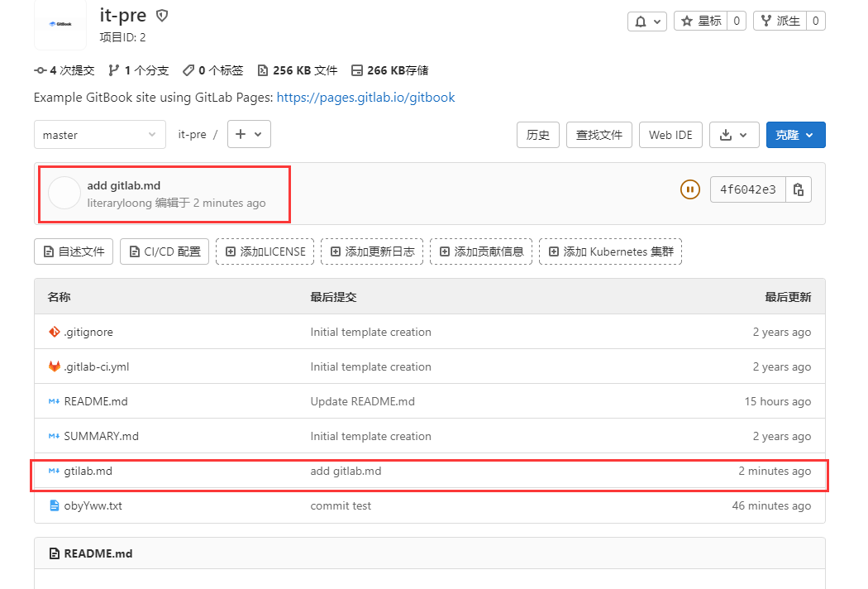Click the 查找文件 find file button

(x=599, y=135)
